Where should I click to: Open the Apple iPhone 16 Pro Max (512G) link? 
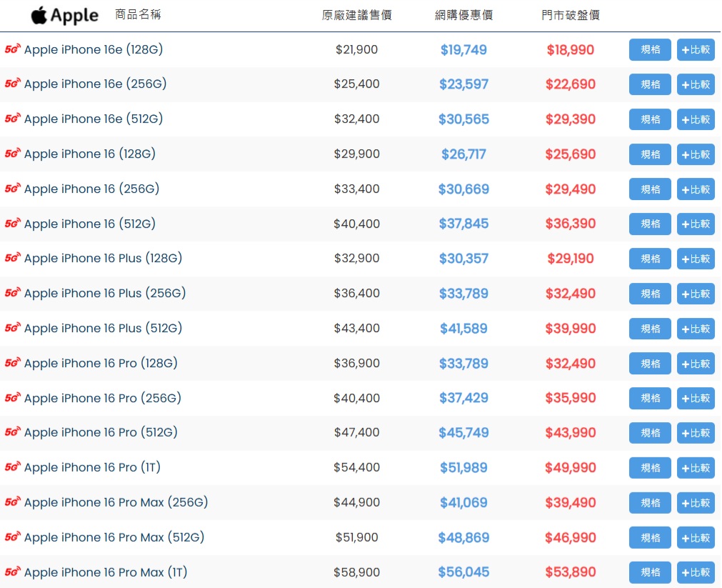point(114,537)
